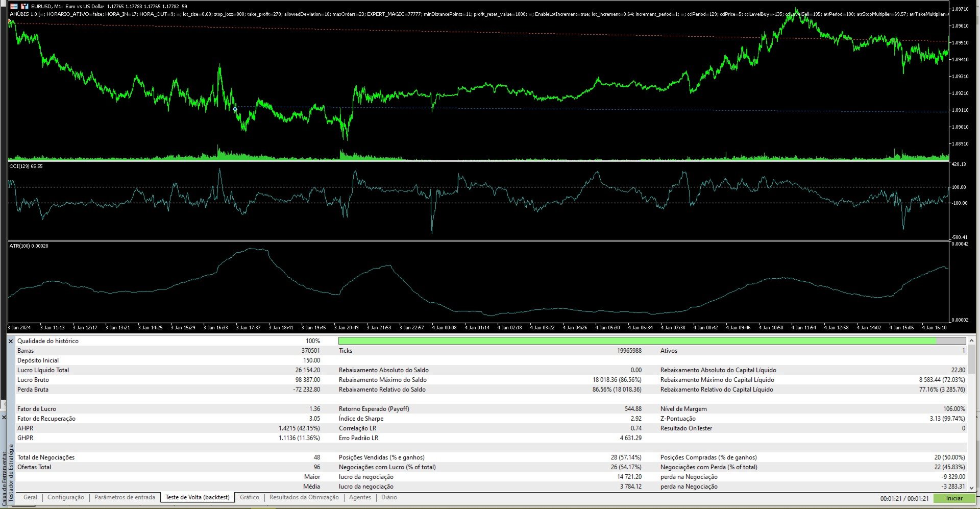Image resolution: width=980 pixels, height=509 pixels.
Task: Open the Geral tab
Action: click(x=30, y=497)
